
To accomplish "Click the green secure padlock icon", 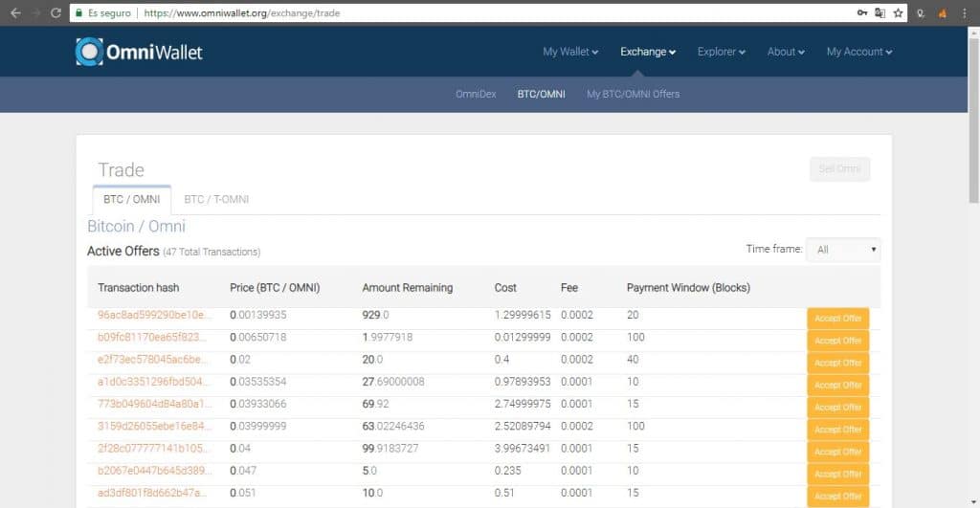I will 78,12.
